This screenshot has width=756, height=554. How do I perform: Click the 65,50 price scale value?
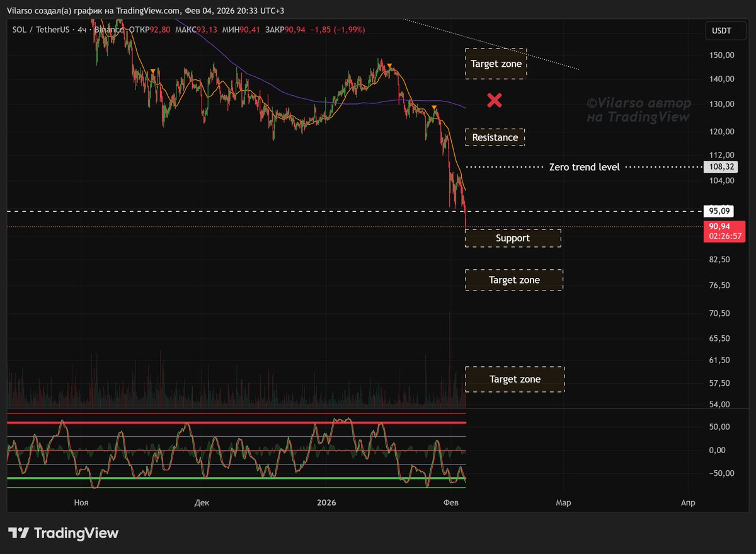click(719, 338)
